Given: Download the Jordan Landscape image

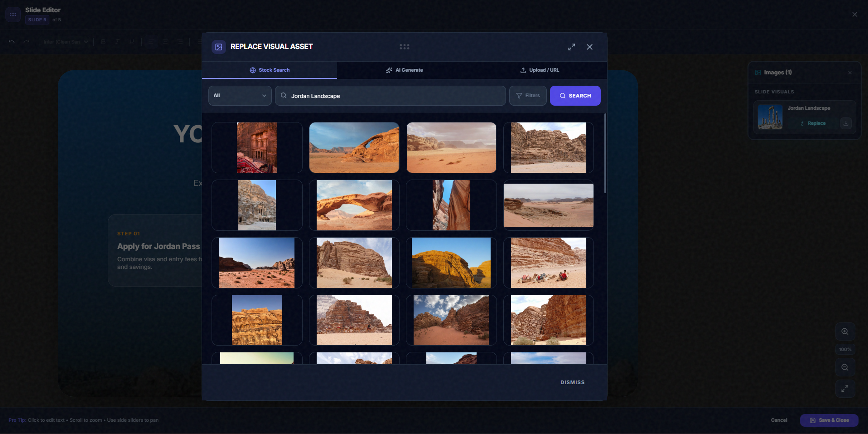Looking at the screenshot, I should tap(846, 123).
